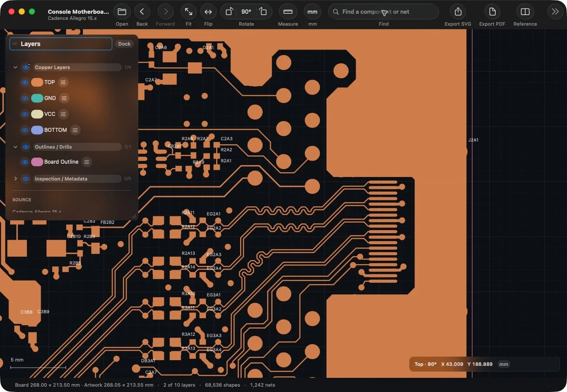Show the BOTTOM layer
567x392 pixels.
(x=25, y=130)
